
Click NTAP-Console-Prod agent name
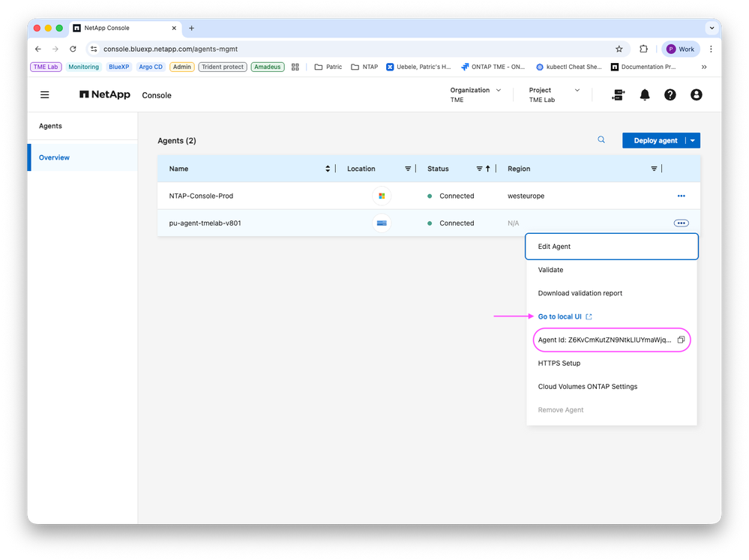point(201,196)
